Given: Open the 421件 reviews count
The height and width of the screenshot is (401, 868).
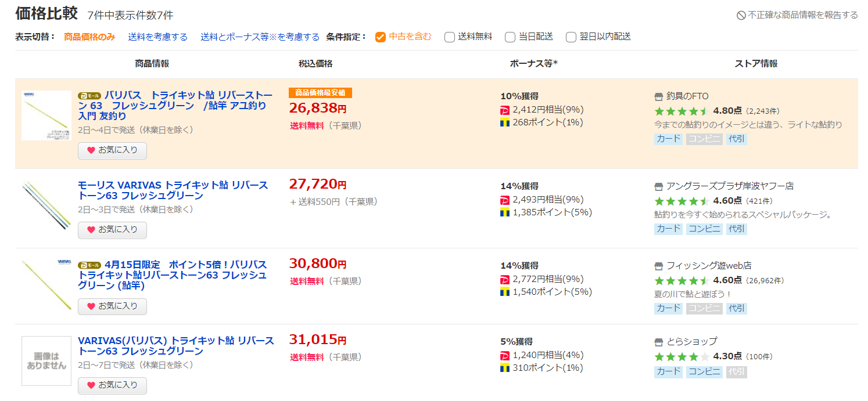Looking at the screenshot, I should [760, 201].
